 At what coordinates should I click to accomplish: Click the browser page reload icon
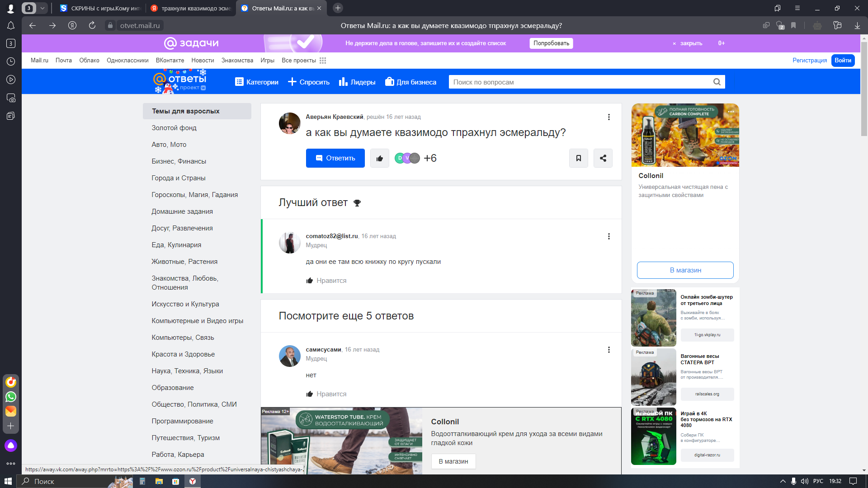[x=92, y=25]
